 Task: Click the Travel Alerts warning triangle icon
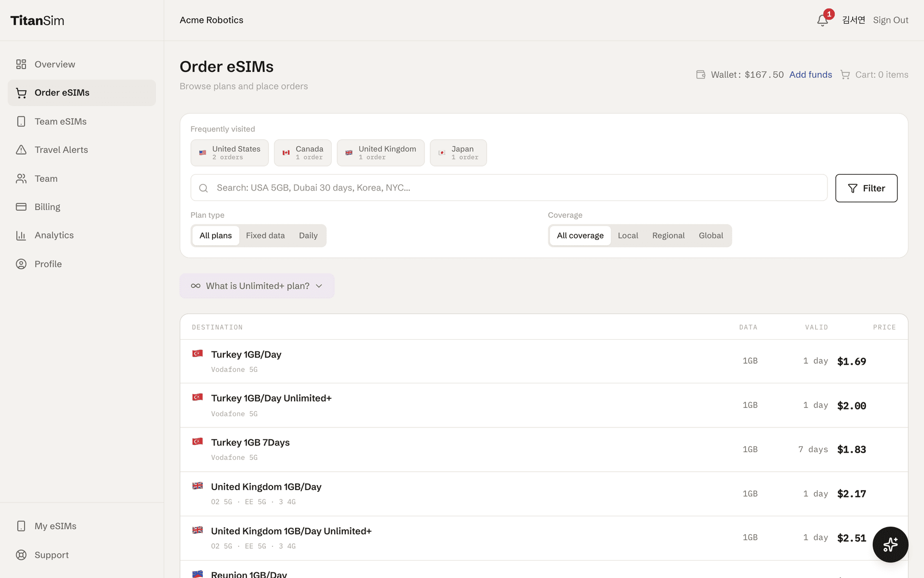(x=21, y=150)
